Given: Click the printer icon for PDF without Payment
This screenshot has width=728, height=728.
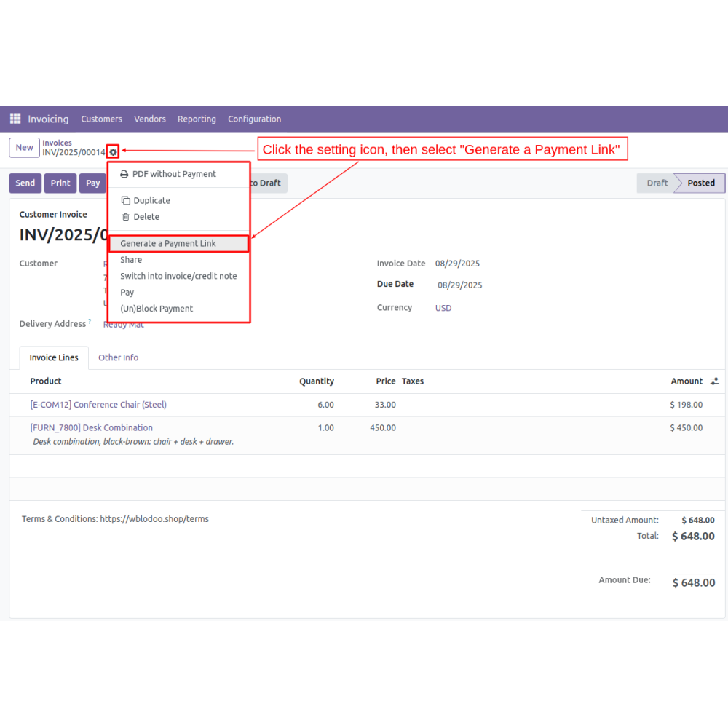Looking at the screenshot, I should pos(124,174).
